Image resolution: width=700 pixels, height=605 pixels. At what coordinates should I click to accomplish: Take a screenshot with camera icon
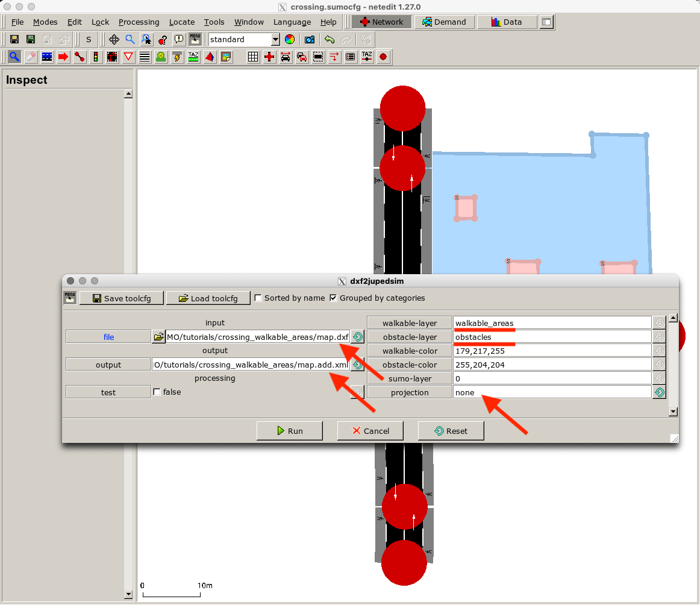pos(310,39)
